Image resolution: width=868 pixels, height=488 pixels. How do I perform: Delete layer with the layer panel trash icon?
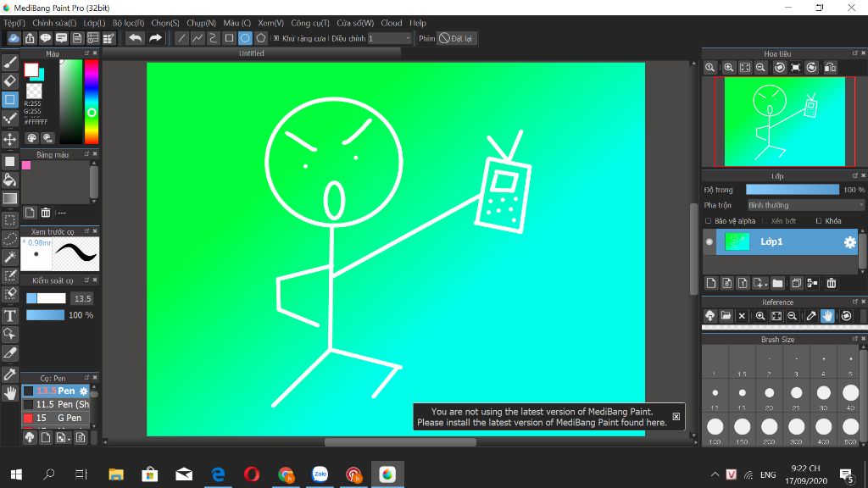tap(831, 283)
